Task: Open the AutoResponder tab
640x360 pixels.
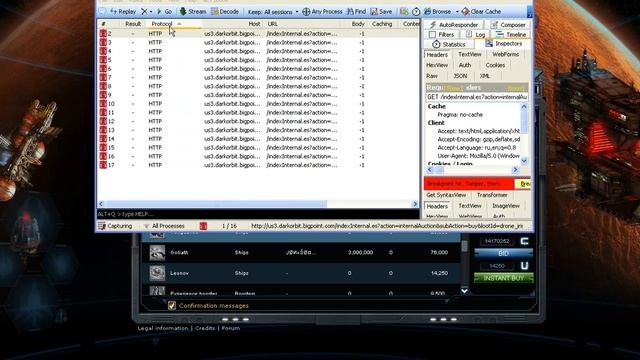Action: click(x=453, y=25)
